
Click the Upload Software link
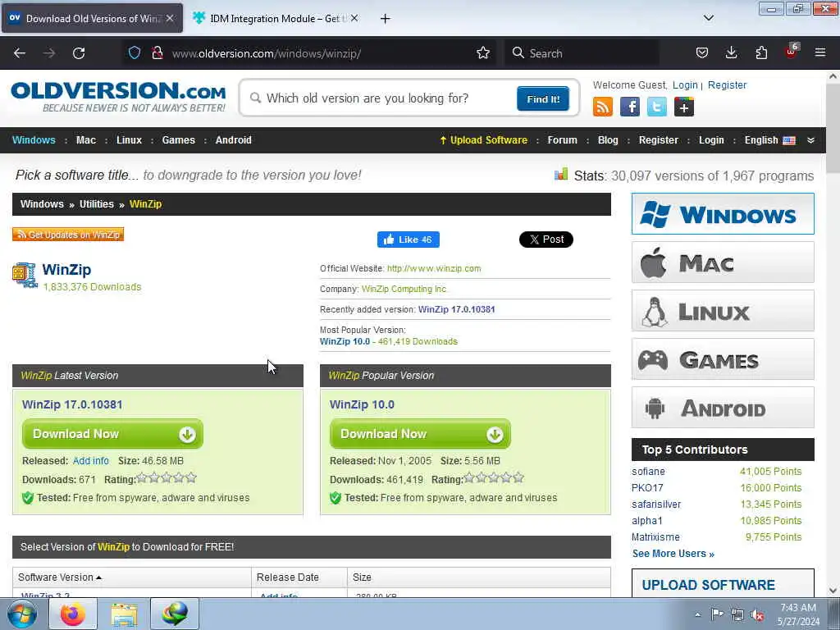[484, 139]
